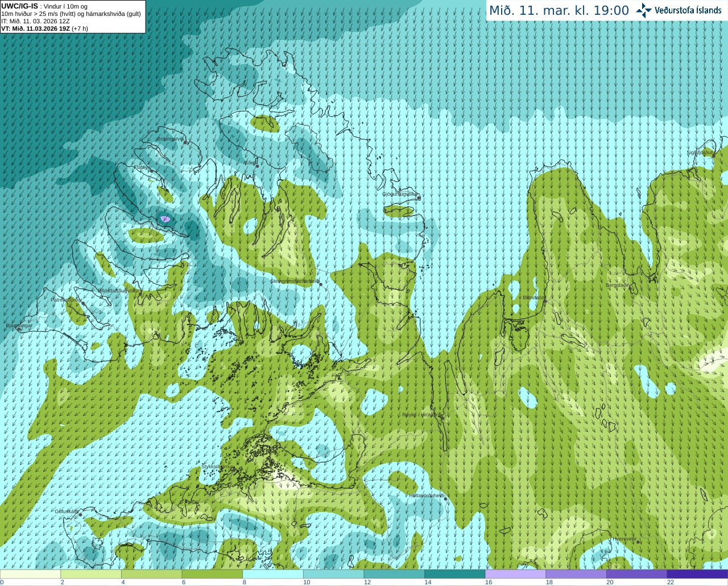
Task: Click the Bjargtangar station label
Action: (x=19, y=325)
